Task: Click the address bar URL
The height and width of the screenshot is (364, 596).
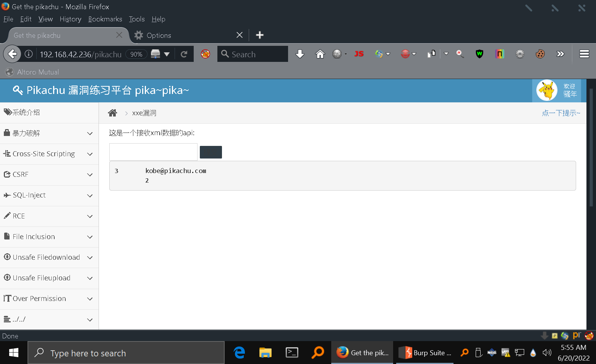Action: point(81,54)
